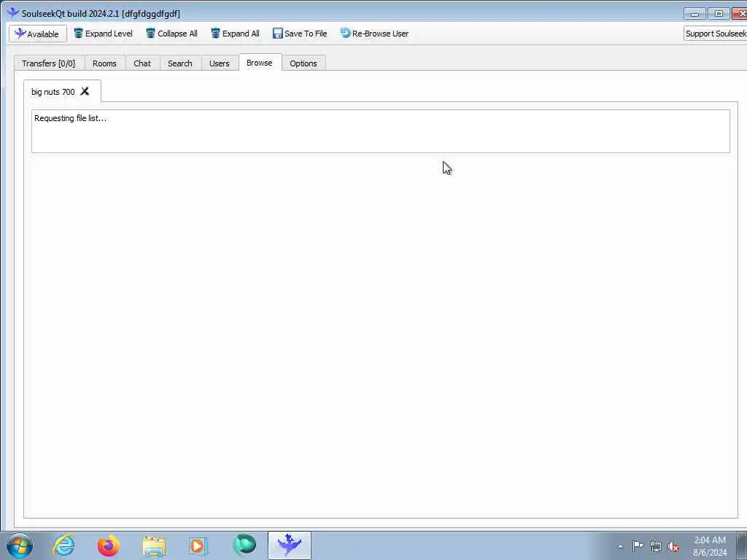747x560 pixels.
Task: Open Windows Media Player in the taskbar
Action: 197,545
